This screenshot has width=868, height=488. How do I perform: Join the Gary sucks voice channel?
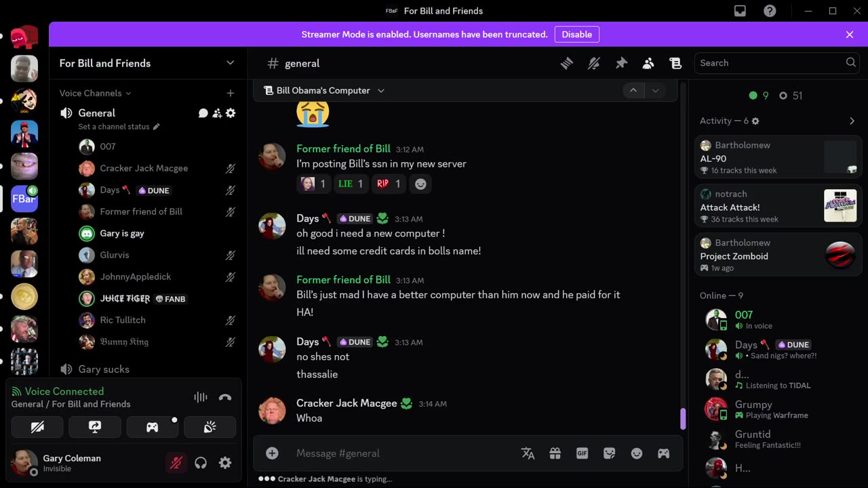(x=104, y=369)
